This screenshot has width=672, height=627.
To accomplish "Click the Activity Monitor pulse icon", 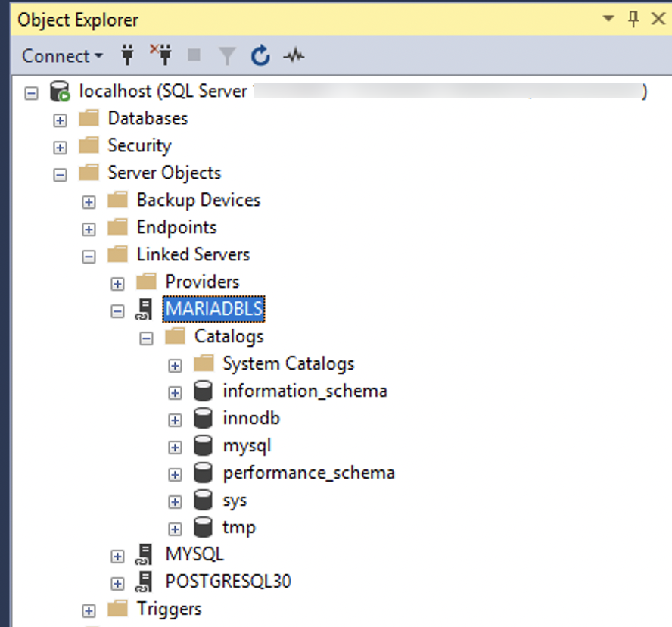I will [x=294, y=55].
